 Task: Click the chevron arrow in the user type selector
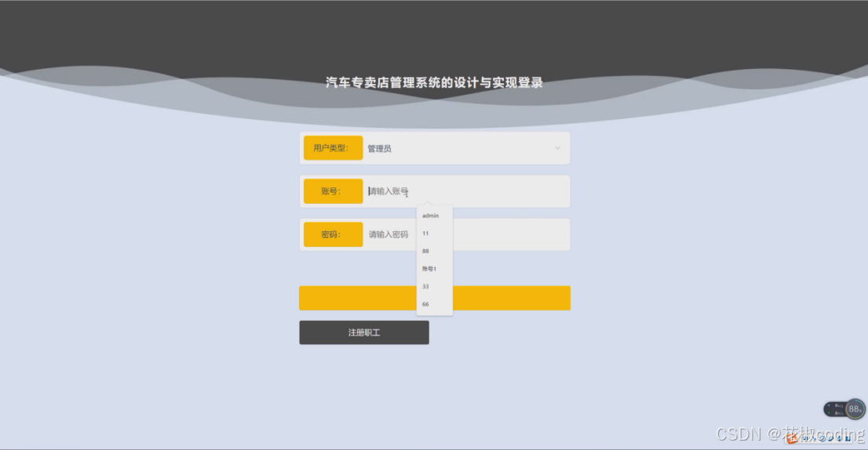tap(557, 148)
